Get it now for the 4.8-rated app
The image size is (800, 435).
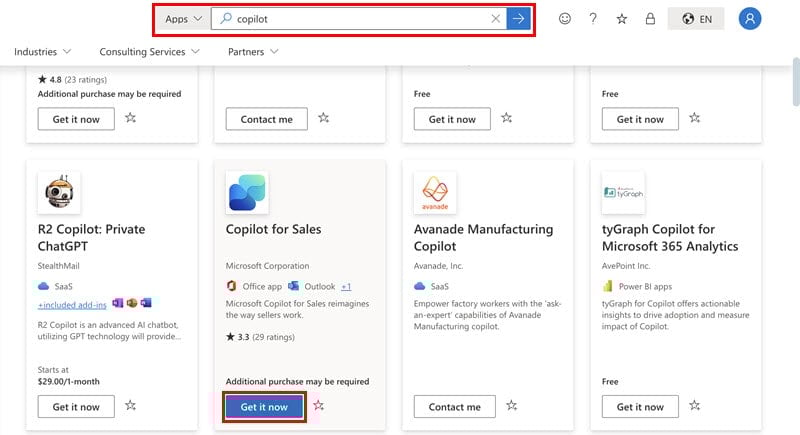coord(76,119)
